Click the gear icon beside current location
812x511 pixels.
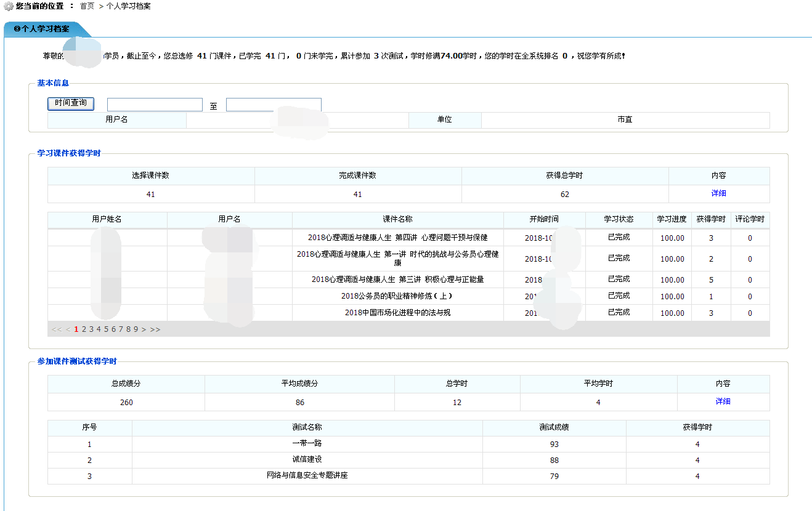[9, 6]
